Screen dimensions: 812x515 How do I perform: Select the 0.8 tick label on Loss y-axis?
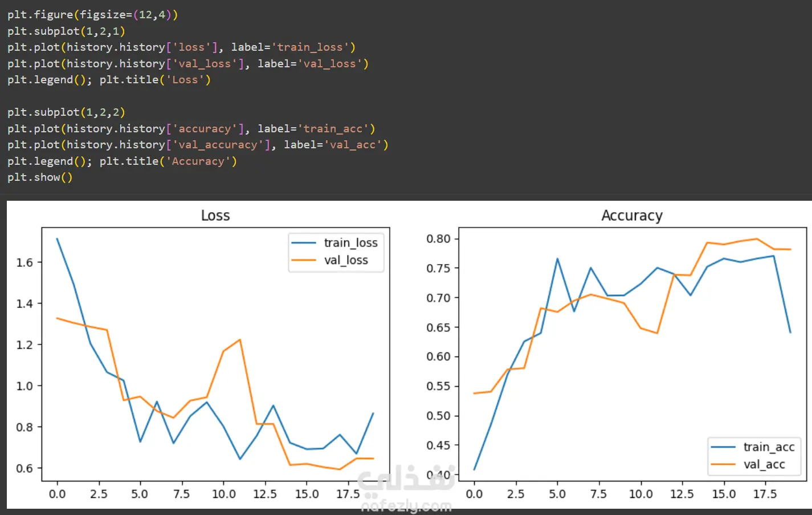click(25, 427)
